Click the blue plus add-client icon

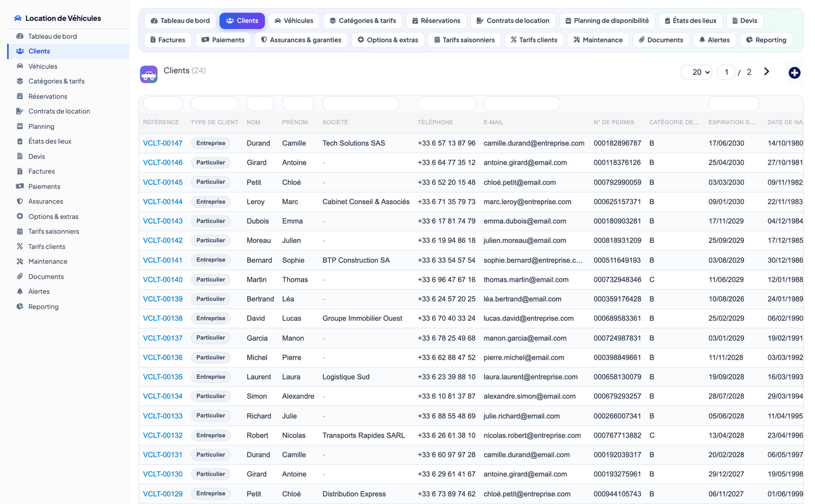coord(794,73)
